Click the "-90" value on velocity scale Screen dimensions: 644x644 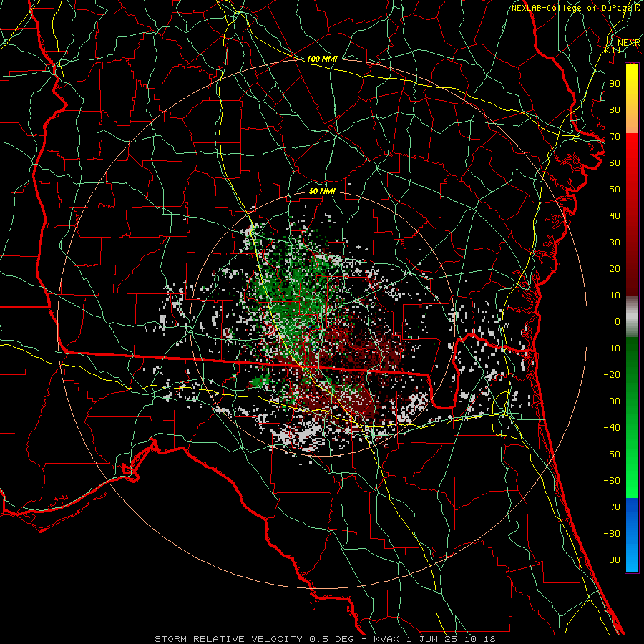click(612, 560)
